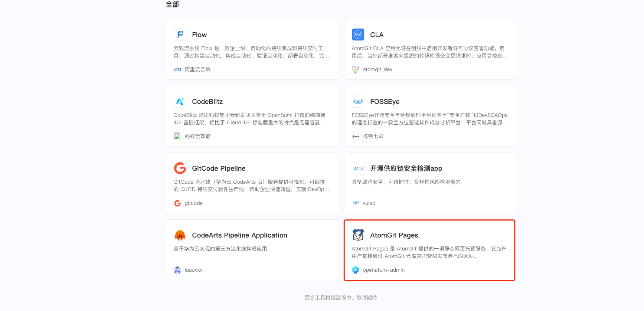Image resolution: width=644 pixels, height=311 pixels.
Task: Click the 蚂蚁云效能 publisher name
Action: click(197, 136)
